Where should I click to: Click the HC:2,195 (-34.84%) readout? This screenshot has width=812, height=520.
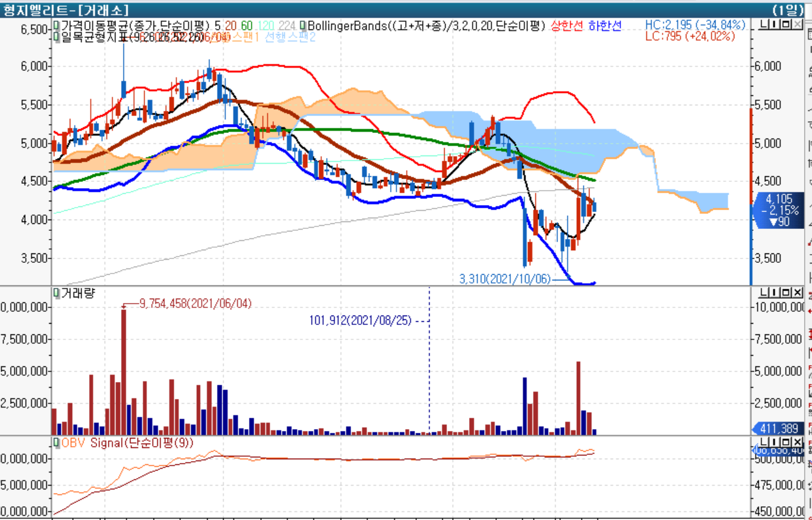pos(695,25)
